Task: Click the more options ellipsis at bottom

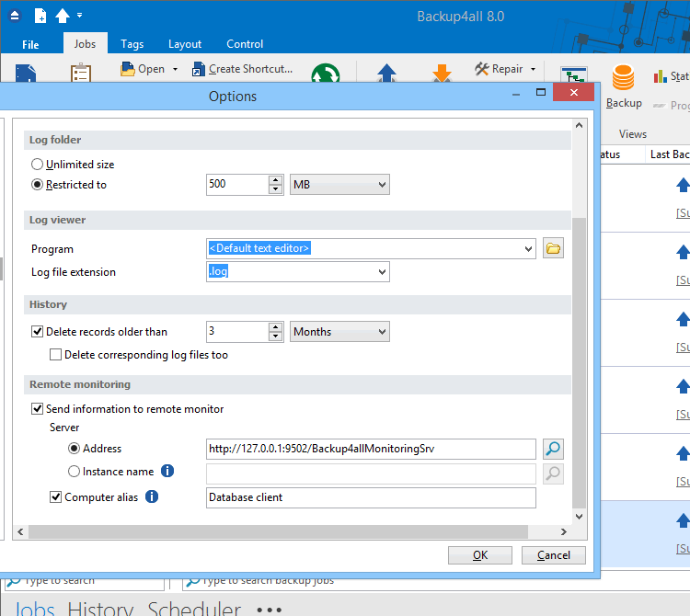Action: pyautogui.click(x=269, y=610)
